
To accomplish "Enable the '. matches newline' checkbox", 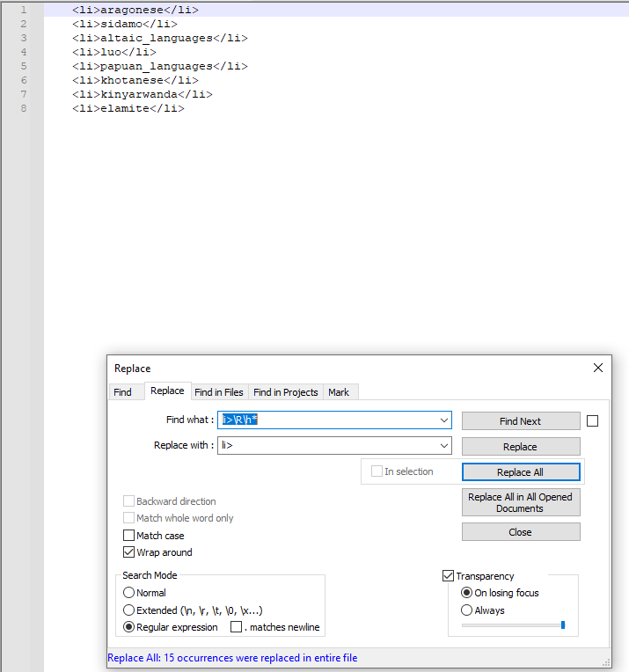I will [x=237, y=627].
